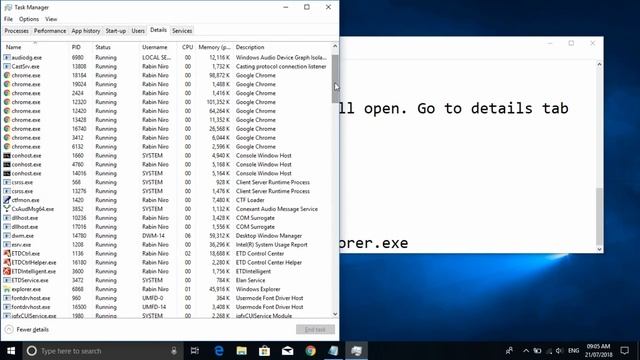The image size is (640, 360).
Task: Select the ETDIntelligent.exe process icon
Action: pos(7,271)
